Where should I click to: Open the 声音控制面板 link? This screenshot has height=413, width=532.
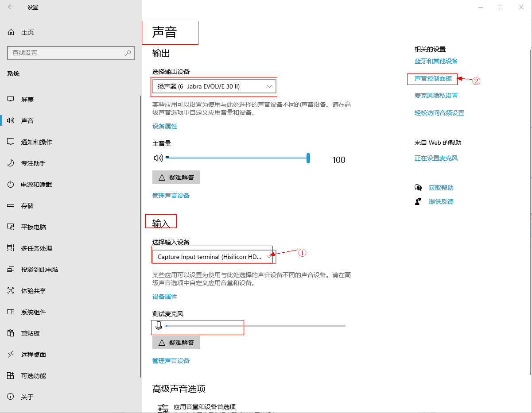point(433,78)
